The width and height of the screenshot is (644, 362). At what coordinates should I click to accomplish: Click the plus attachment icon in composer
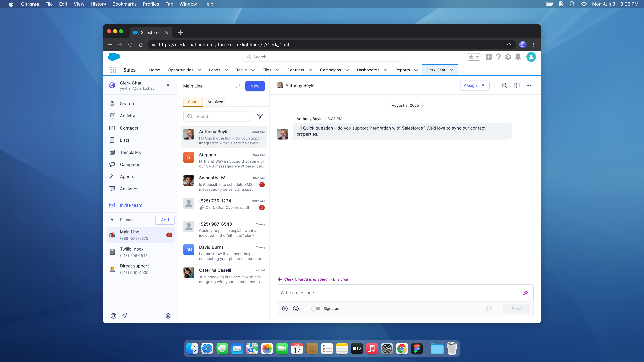coord(285,309)
